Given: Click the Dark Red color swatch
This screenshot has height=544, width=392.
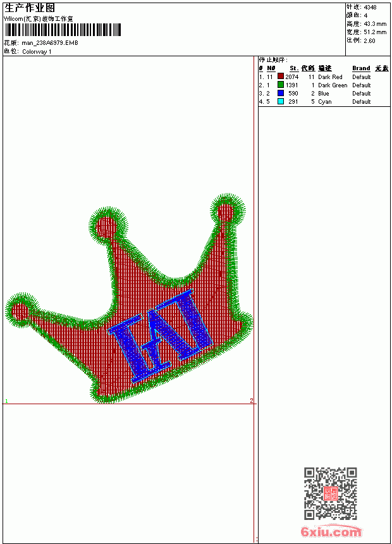Looking at the screenshot, I should (281, 77).
